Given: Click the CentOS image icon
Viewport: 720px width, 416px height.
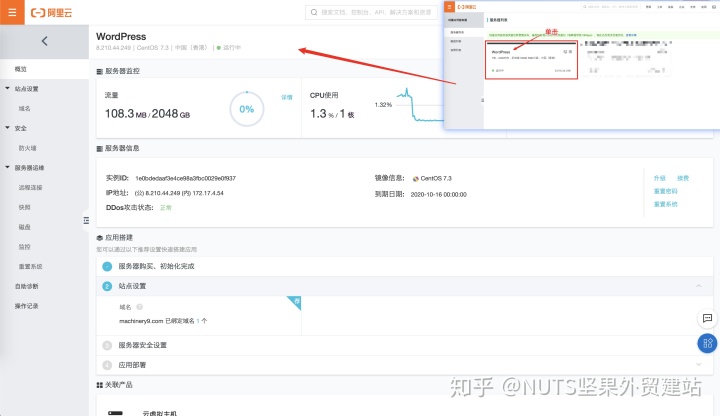Looking at the screenshot, I should [x=416, y=179].
